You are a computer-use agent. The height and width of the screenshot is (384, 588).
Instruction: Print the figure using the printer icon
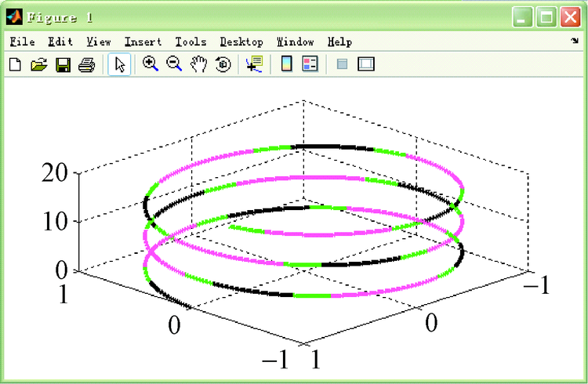pyautogui.click(x=86, y=65)
